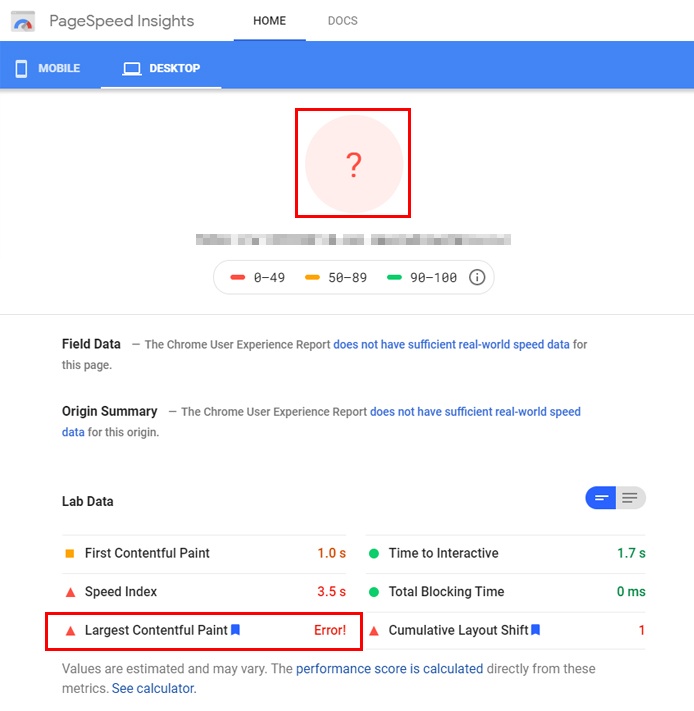Click the Largest Contentful Paint Error! value
The image size is (694, 711).
click(330, 630)
